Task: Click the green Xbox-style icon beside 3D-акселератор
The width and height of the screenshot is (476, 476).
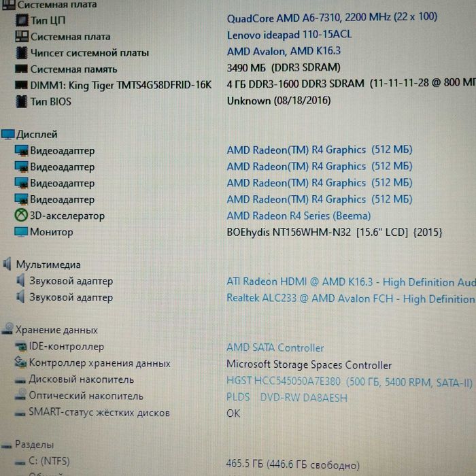Action: pos(21,216)
